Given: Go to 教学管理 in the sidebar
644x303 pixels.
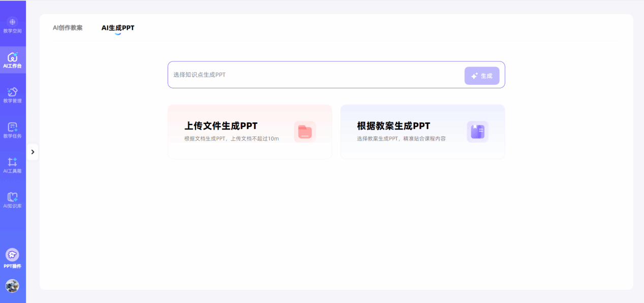Looking at the screenshot, I should tap(12, 92).
